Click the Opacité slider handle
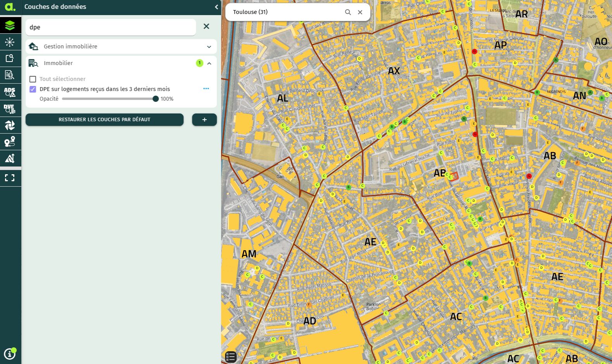Screen dimensions: 612x364 point(156,99)
